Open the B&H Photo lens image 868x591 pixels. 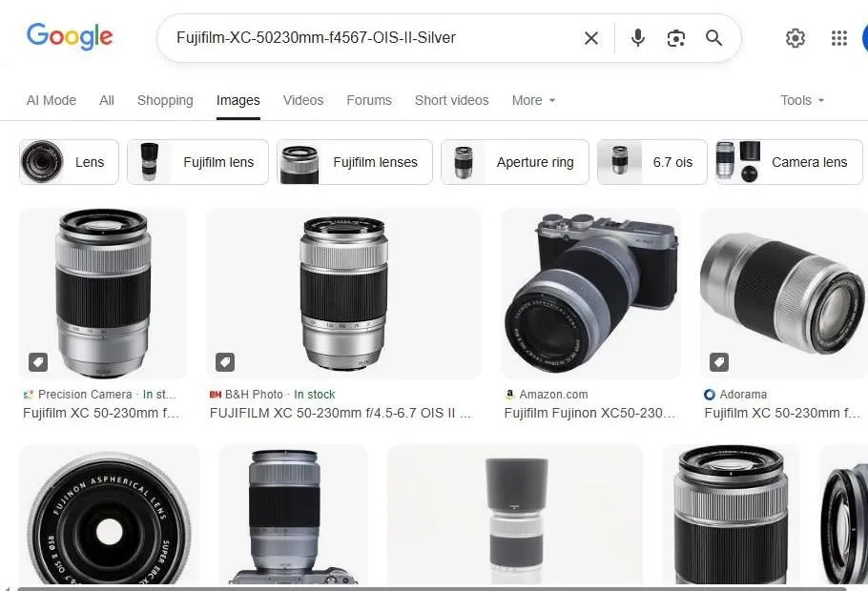pos(343,294)
